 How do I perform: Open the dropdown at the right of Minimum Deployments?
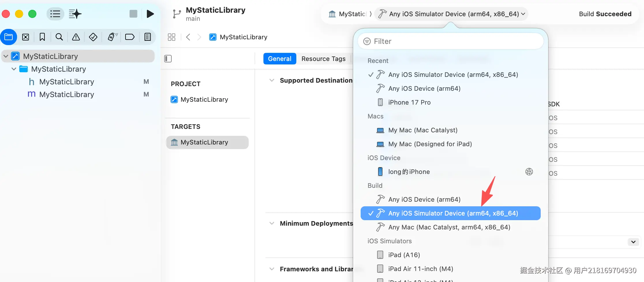tap(633, 242)
